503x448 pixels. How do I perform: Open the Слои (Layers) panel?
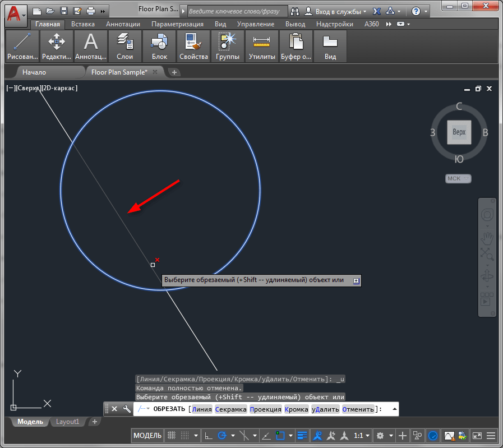(124, 46)
